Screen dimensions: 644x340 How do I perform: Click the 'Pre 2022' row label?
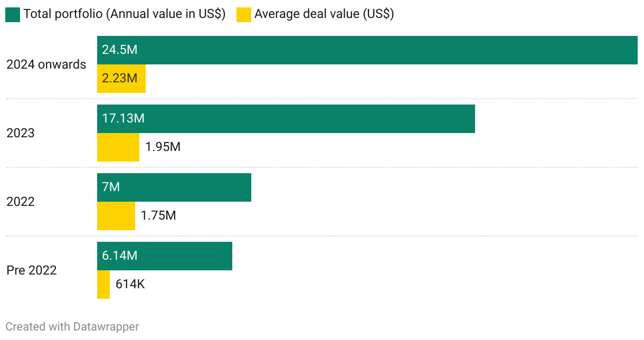click(x=32, y=270)
